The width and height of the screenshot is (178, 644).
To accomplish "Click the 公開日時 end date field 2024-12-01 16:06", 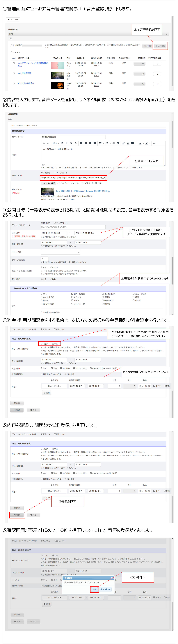I will [x=88, y=233].
